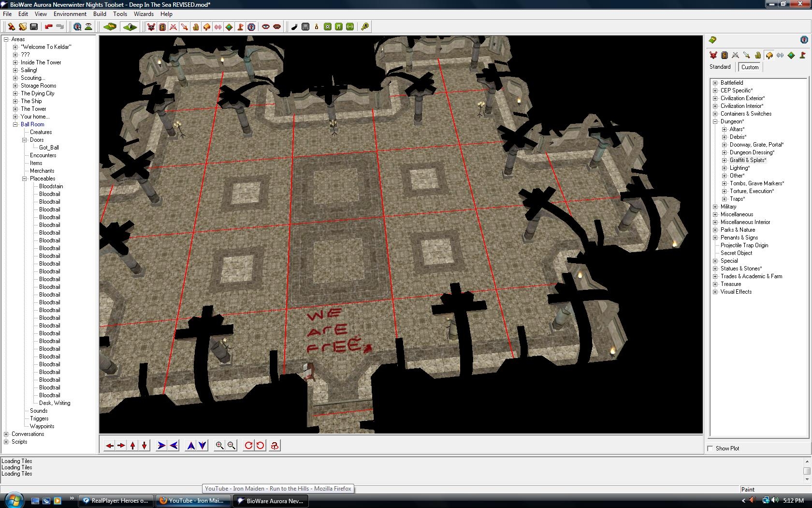812x508 pixels.
Task: Click the red clockwise rotate camera button
Action: pos(248,446)
